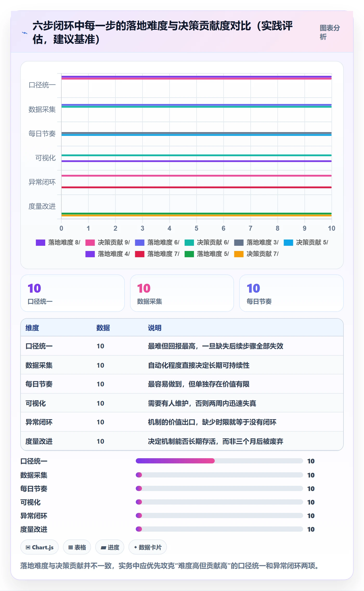
Task: Click the 异常闭环 progress bar
Action: pos(219,515)
